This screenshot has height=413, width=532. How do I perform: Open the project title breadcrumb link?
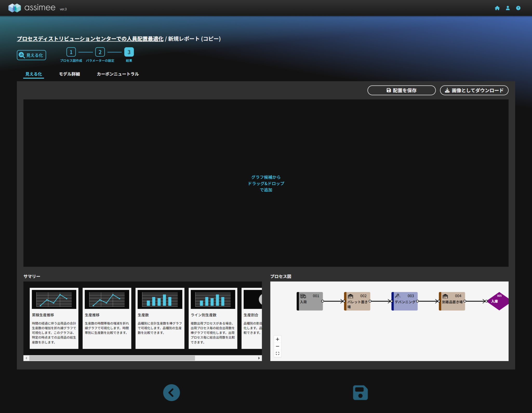[x=90, y=39]
